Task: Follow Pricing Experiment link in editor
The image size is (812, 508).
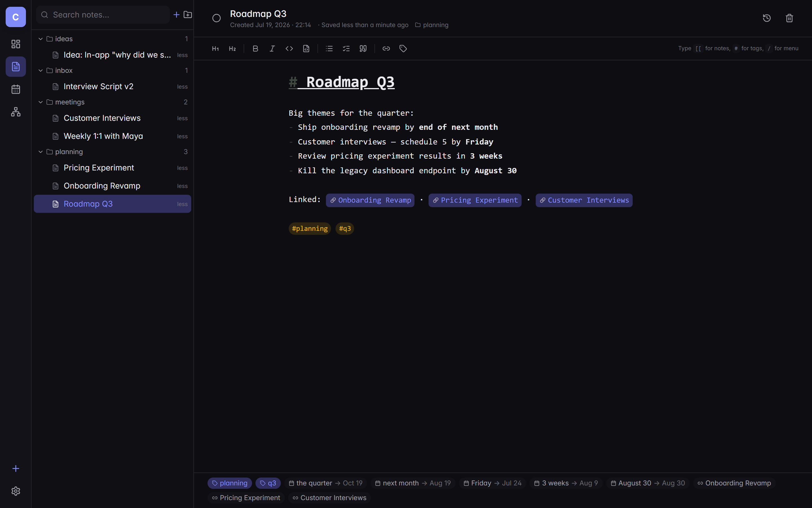Action: (475, 200)
